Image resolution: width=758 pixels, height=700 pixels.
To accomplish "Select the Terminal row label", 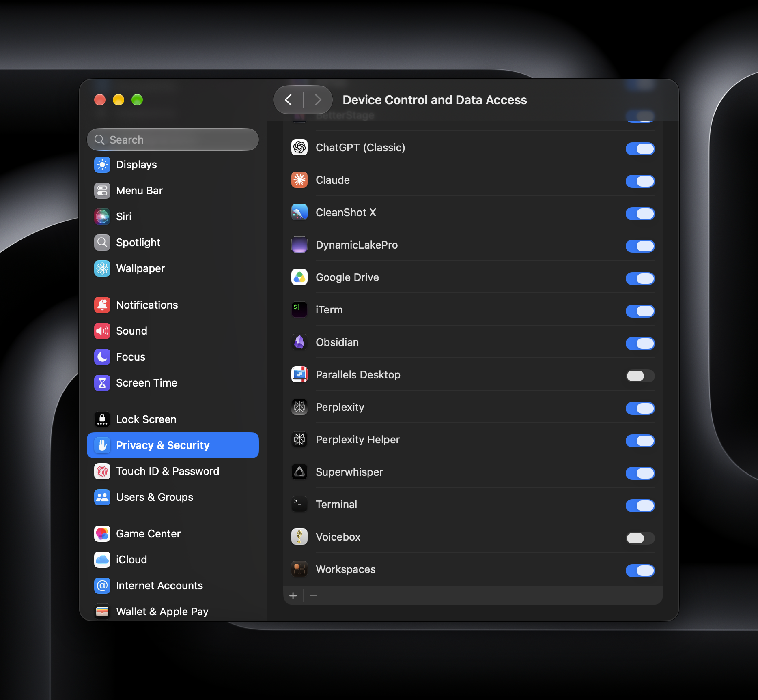I will point(336,505).
